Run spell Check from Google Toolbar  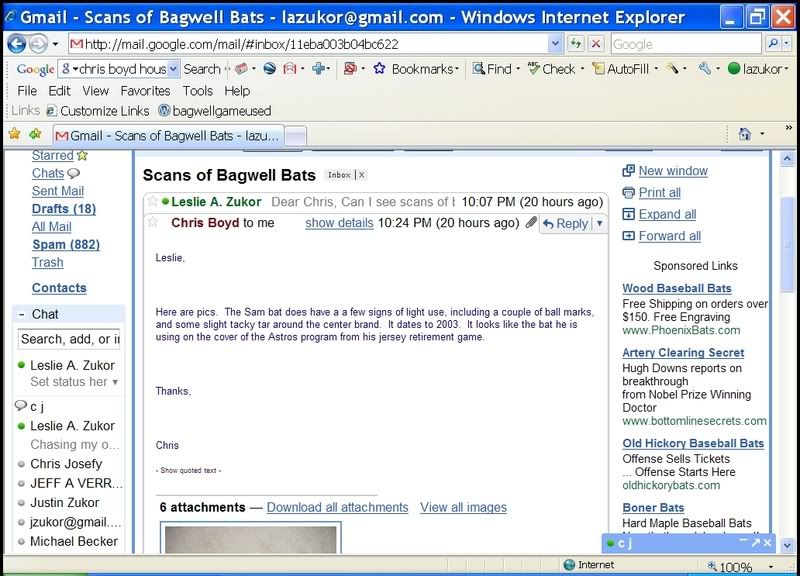click(552, 68)
